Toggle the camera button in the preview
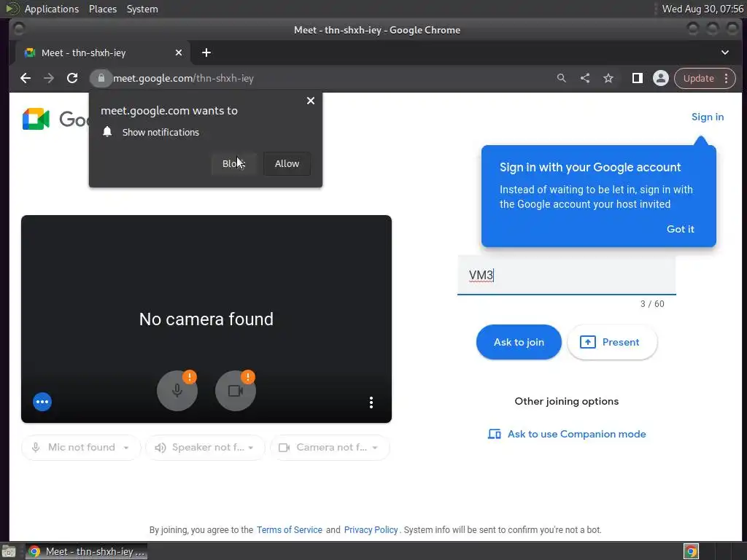The height and width of the screenshot is (560, 747). 236,391
